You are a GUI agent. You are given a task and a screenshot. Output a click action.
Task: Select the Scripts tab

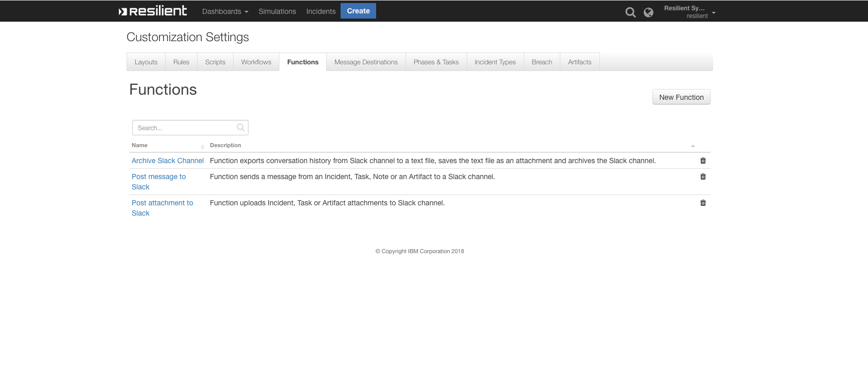pyautogui.click(x=215, y=62)
